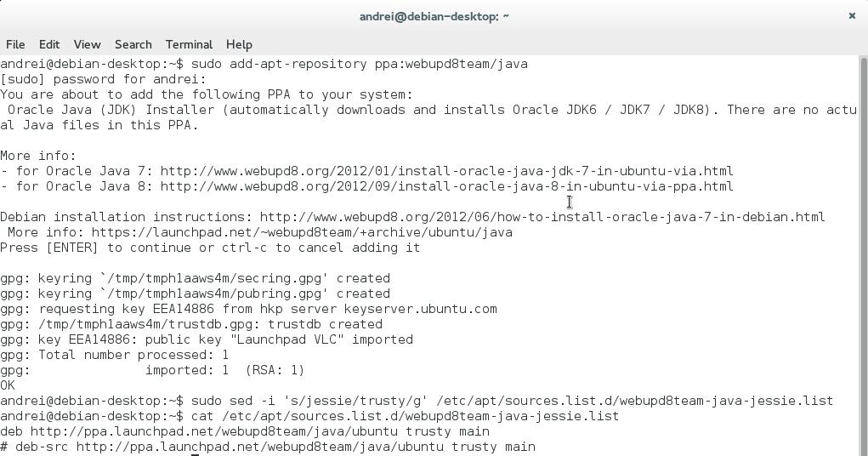Click the Oracle Java 8 via-ppa URL
The width and height of the screenshot is (868, 456).
(x=446, y=186)
